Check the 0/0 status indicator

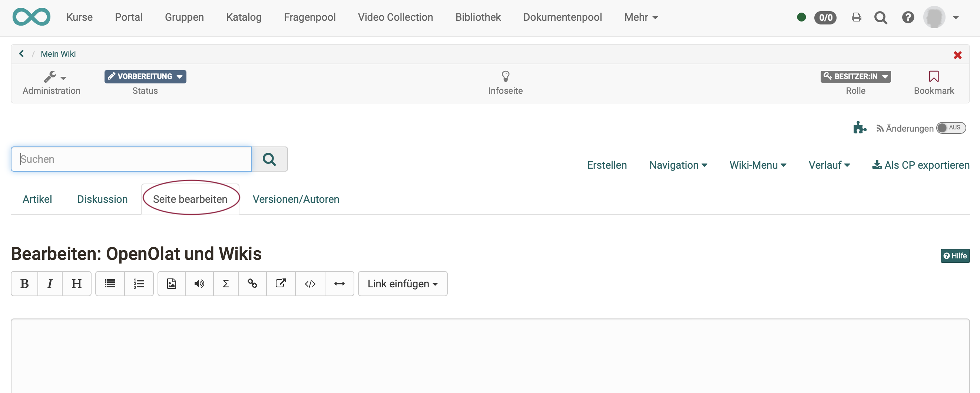pos(825,17)
